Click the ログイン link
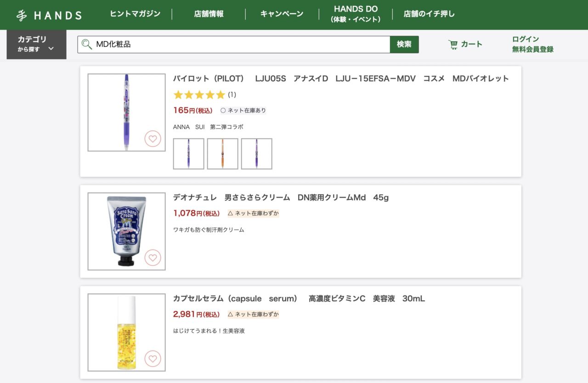The width and height of the screenshot is (588, 383). pyautogui.click(x=526, y=39)
